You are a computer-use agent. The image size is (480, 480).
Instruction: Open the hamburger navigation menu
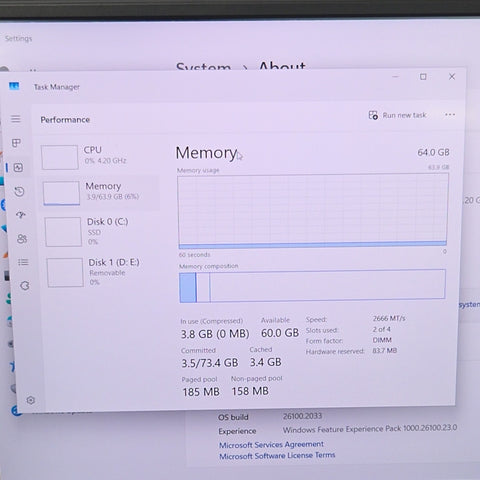click(16, 119)
